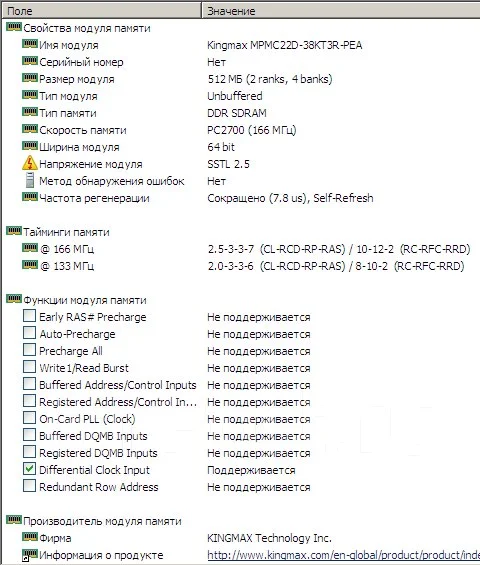
Task: Click the Значение column header
Action: (341, 11)
